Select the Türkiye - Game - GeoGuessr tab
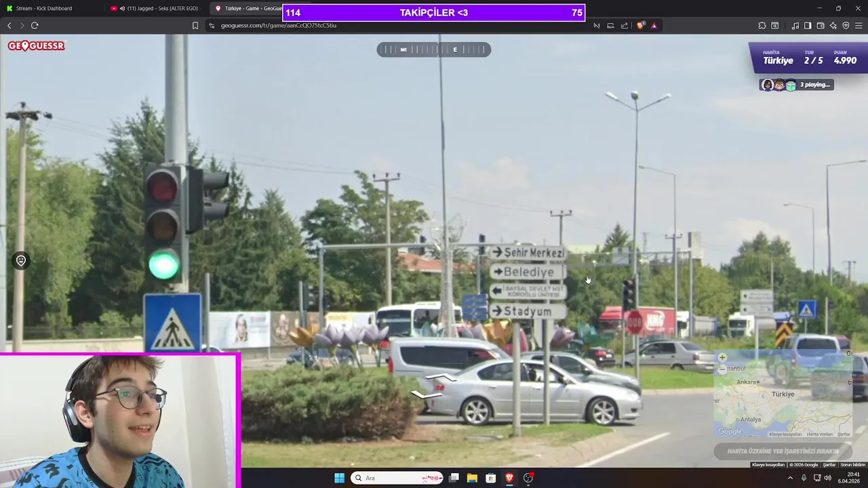Image resolution: width=868 pixels, height=488 pixels. point(247,8)
